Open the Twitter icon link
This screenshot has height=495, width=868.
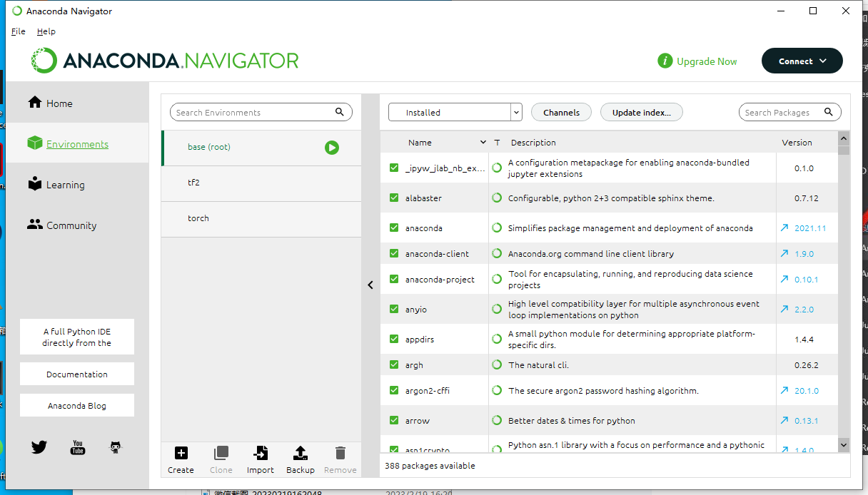click(x=39, y=447)
